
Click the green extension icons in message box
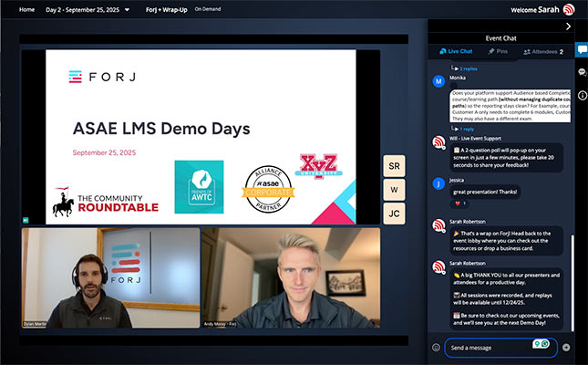click(541, 344)
